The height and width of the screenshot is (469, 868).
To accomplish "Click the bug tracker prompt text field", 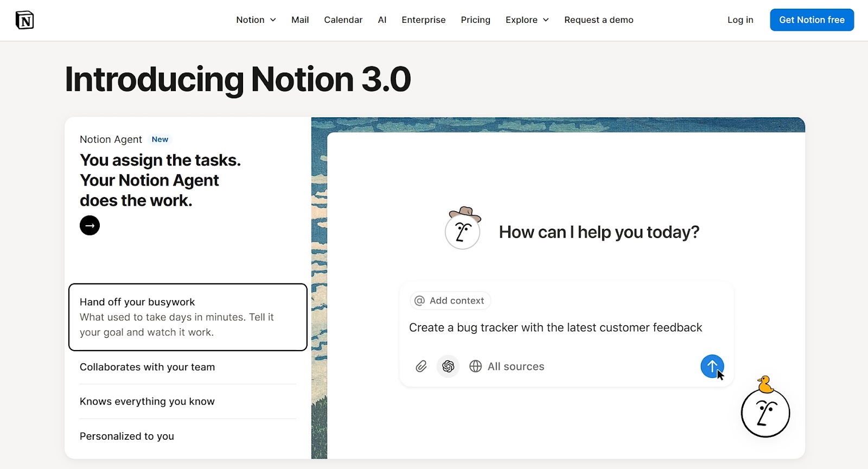I will 556,328.
